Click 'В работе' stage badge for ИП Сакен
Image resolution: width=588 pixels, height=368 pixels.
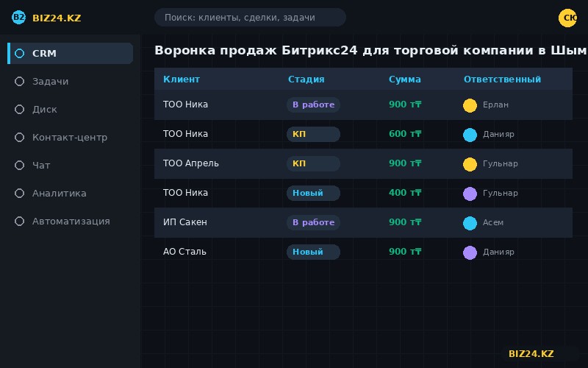coord(314,222)
